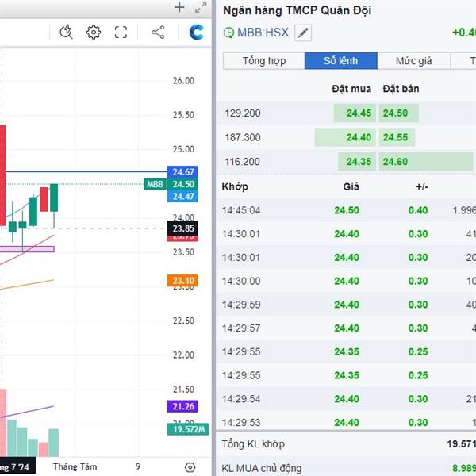Select the 14:29:59 matched trade row
Screen dimensions: 476x476
[x=346, y=305]
